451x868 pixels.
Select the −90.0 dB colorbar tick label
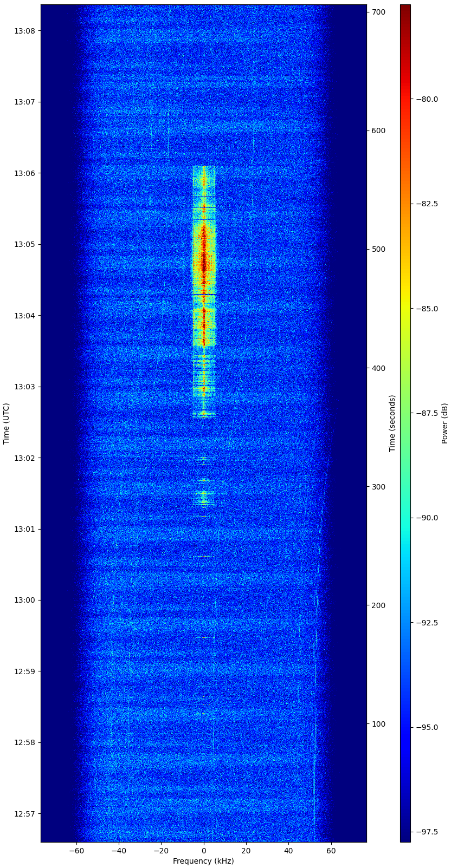point(427,518)
